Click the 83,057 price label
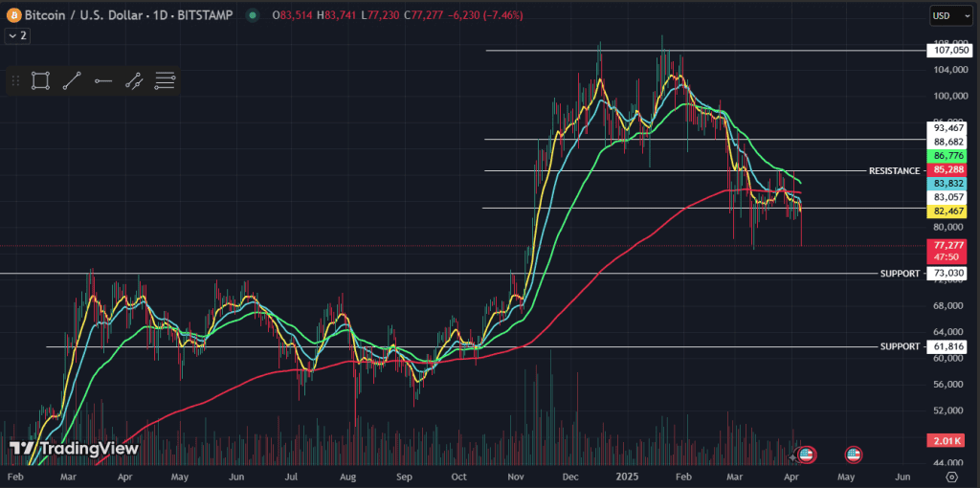Screen dimensions: 980x488 click(947, 197)
